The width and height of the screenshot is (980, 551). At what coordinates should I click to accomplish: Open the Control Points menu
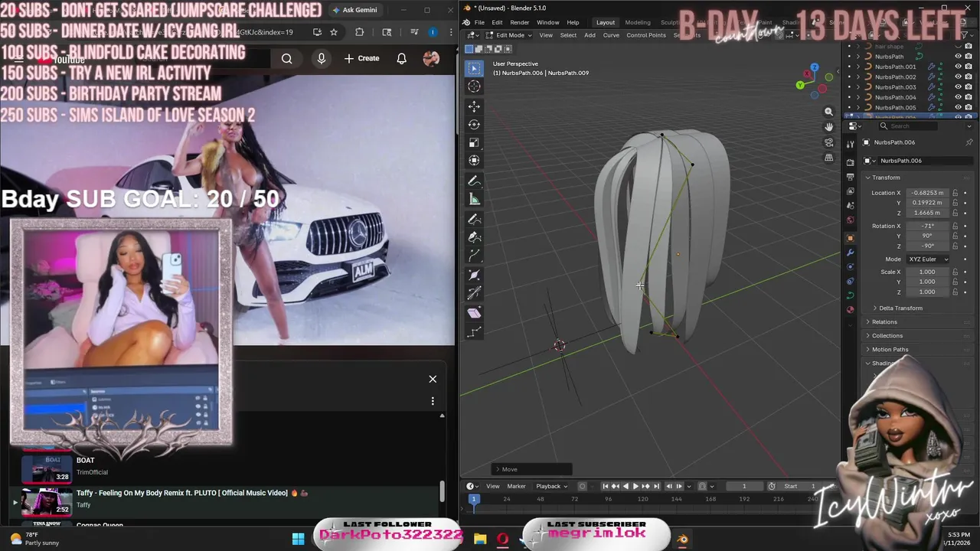(646, 35)
